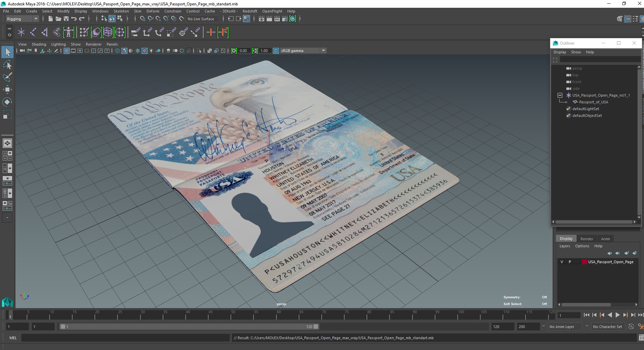Click the Undo arrow icon
Screen dimensions: 644x350
[74, 19]
